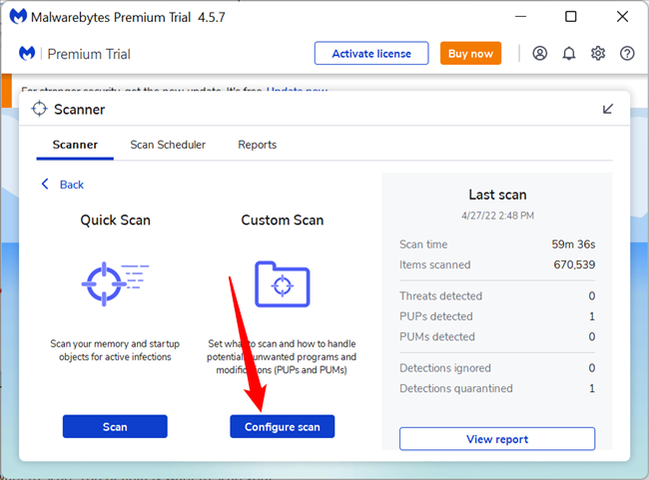Image resolution: width=649 pixels, height=480 pixels.
Task: Start the Quick Scan with Scan button
Action: [x=115, y=427]
